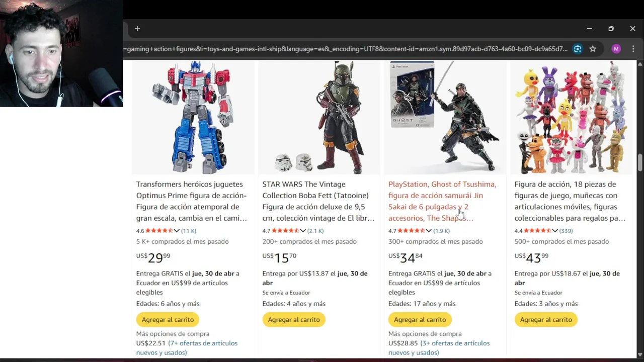644x362 pixels.
Task: Add 18-piece figure set to cart
Action: [x=546, y=319]
